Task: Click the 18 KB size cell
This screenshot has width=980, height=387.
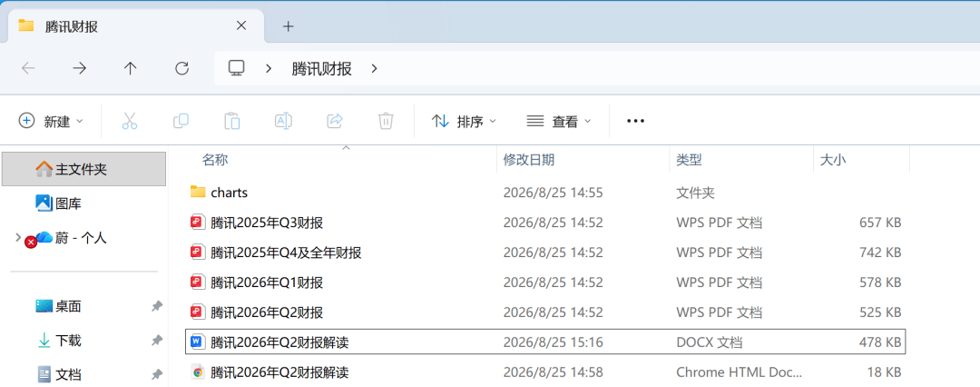Action: coord(885,372)
